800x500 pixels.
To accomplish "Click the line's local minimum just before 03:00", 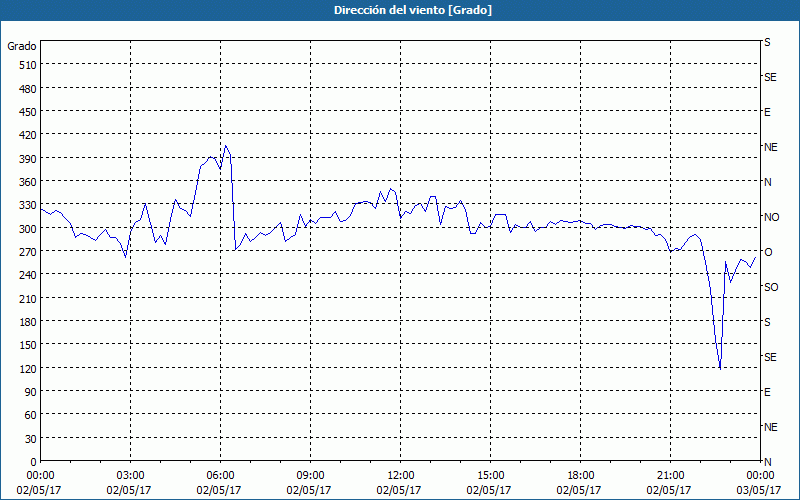I will coord(126,257).
